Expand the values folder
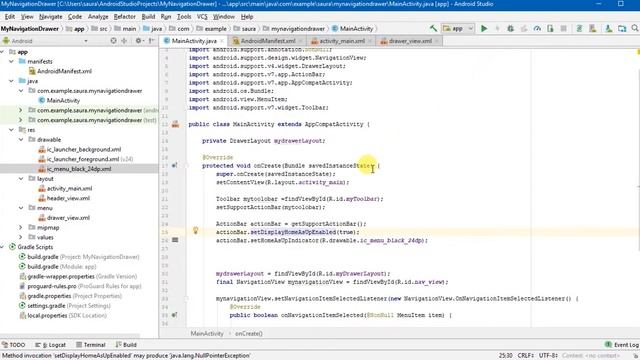 pos(21,237)
